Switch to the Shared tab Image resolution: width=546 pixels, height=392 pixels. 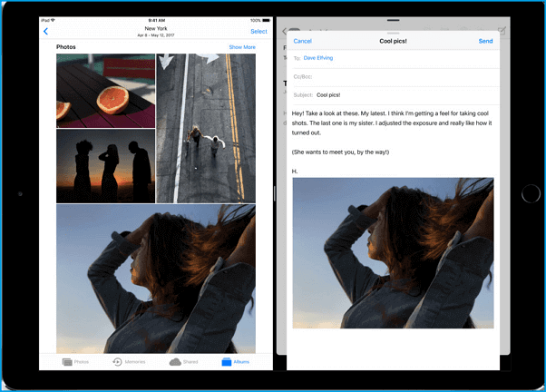click(x=183, y=362)
